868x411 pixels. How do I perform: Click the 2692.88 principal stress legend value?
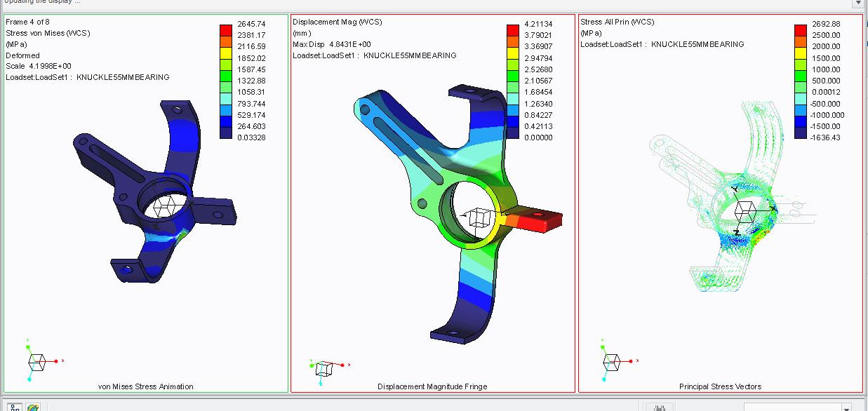pos(826,24)
